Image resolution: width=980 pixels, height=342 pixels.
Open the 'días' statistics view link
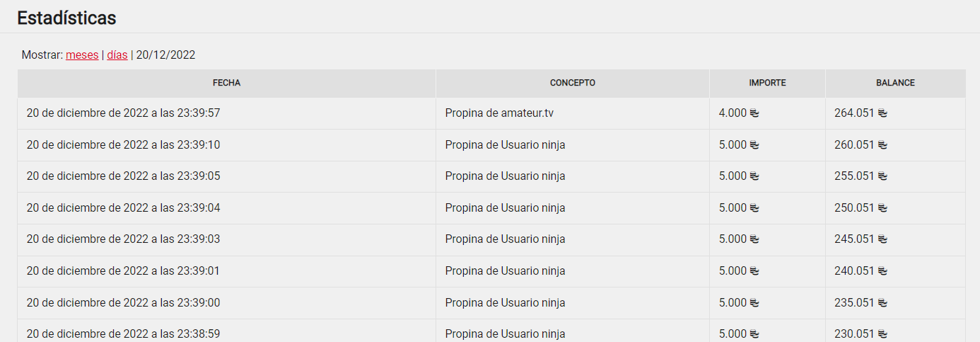pyautogui.click(x=117, y=55)
